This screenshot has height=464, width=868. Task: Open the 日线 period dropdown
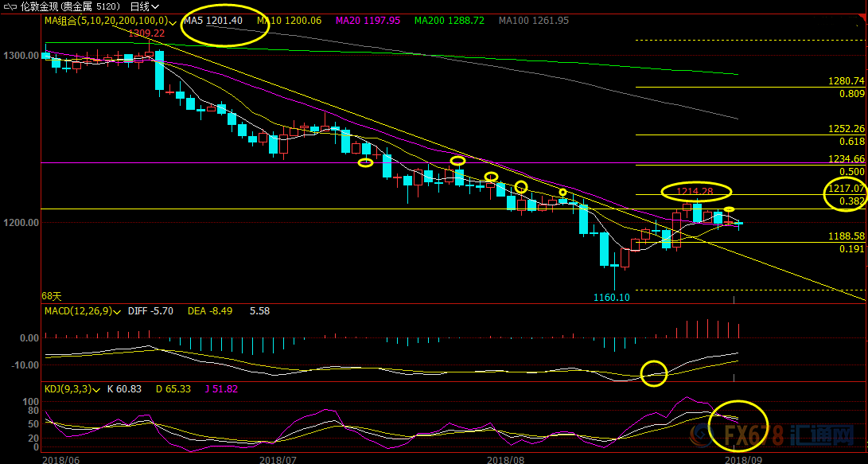pyautogui.click(x=145, y=6)
